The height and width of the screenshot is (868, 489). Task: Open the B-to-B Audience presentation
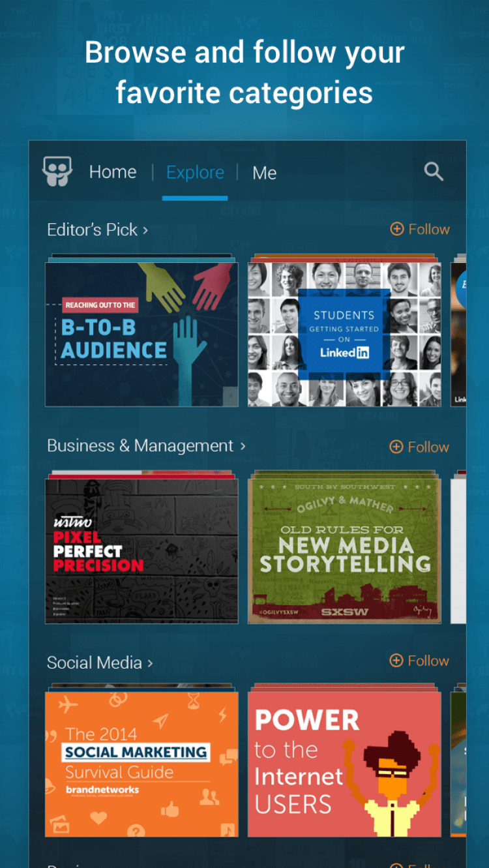(x=141, y=334)
